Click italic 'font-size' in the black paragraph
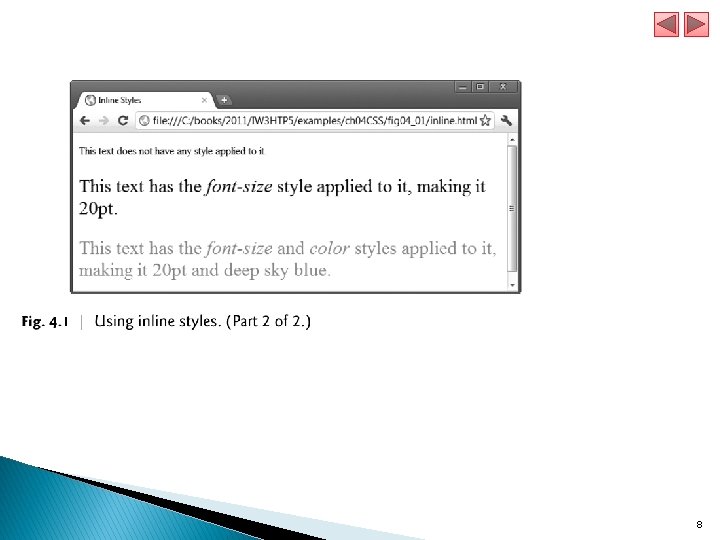 [x=239, y=186]
